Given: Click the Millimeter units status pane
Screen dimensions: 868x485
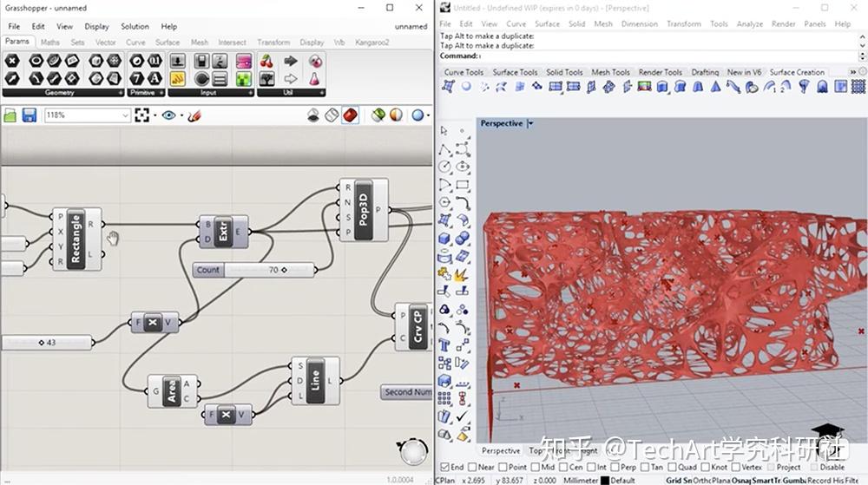Looking at the screenshot, I should coord(581,481).
